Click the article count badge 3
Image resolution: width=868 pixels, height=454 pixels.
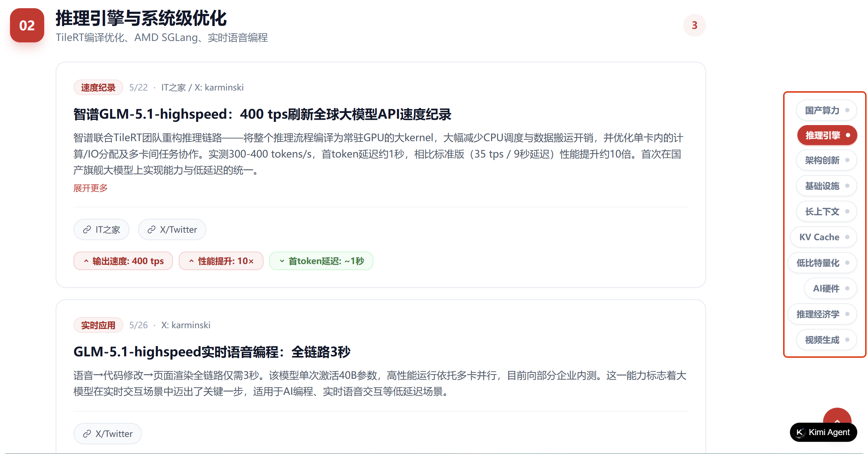694,25
